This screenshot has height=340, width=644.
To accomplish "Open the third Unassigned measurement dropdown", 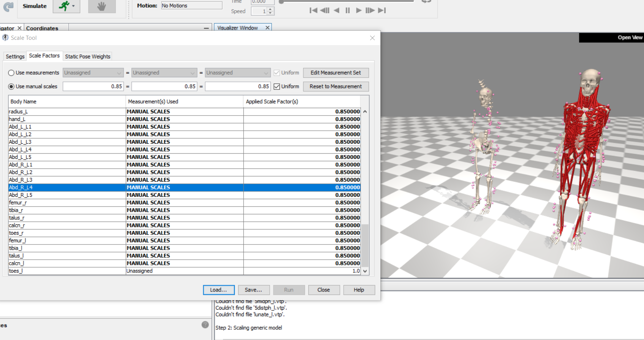I will coord(238,73).
